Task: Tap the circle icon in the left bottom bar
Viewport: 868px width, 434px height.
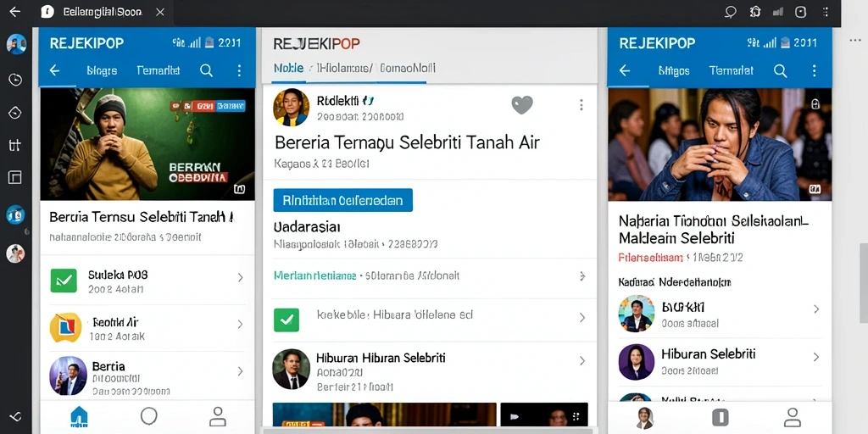Action: 149,416
